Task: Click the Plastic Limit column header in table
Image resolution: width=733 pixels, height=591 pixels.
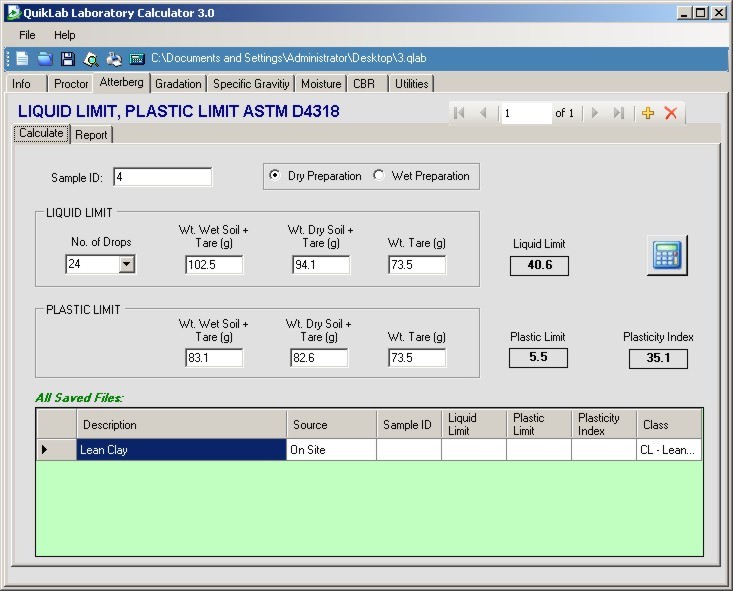Action: coord(539,425)
